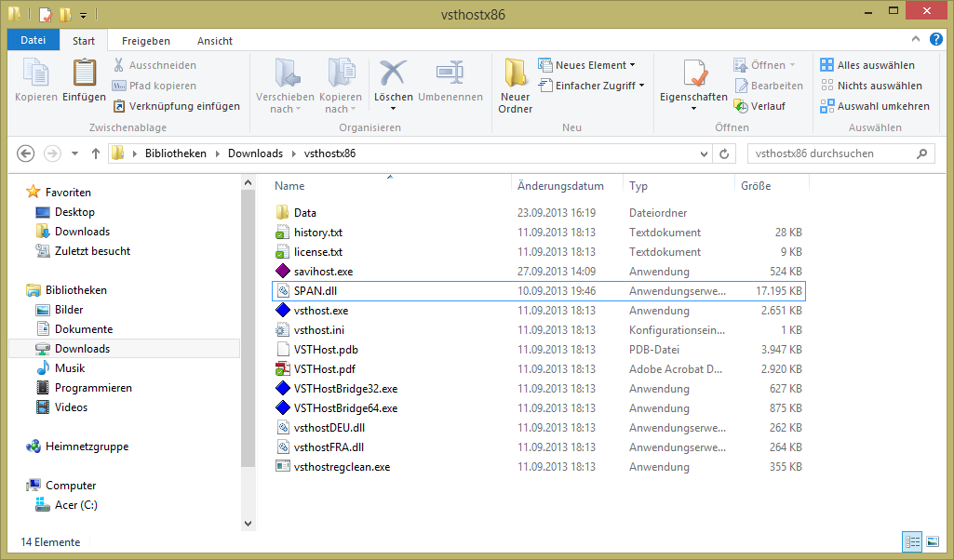Image resolution: width=954 pixels, height=560 pixels.
Task: Click Alles auswählen button
Action: 867,65
